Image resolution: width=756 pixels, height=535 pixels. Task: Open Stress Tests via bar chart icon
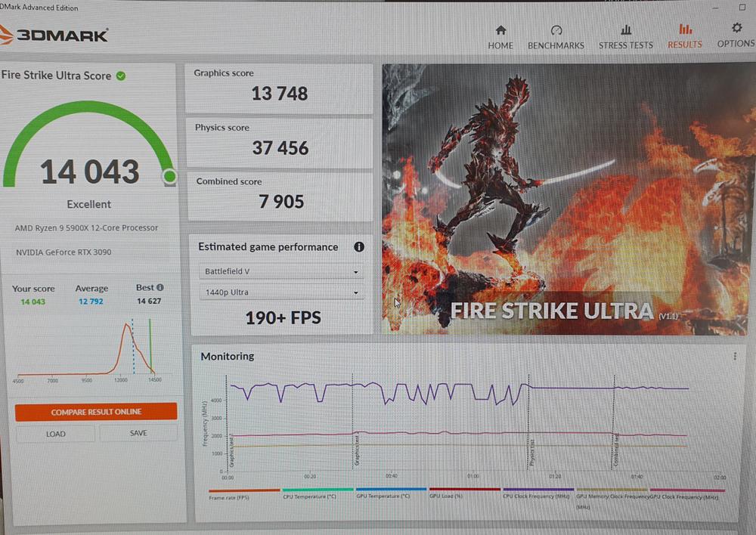pos(626,30)
